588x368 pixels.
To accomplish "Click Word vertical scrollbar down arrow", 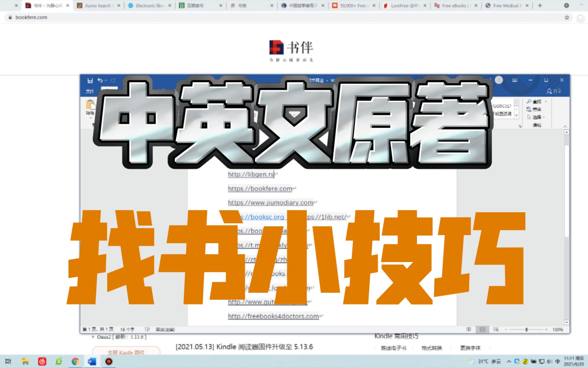I will pyautogui.click(x=567, y=322).
